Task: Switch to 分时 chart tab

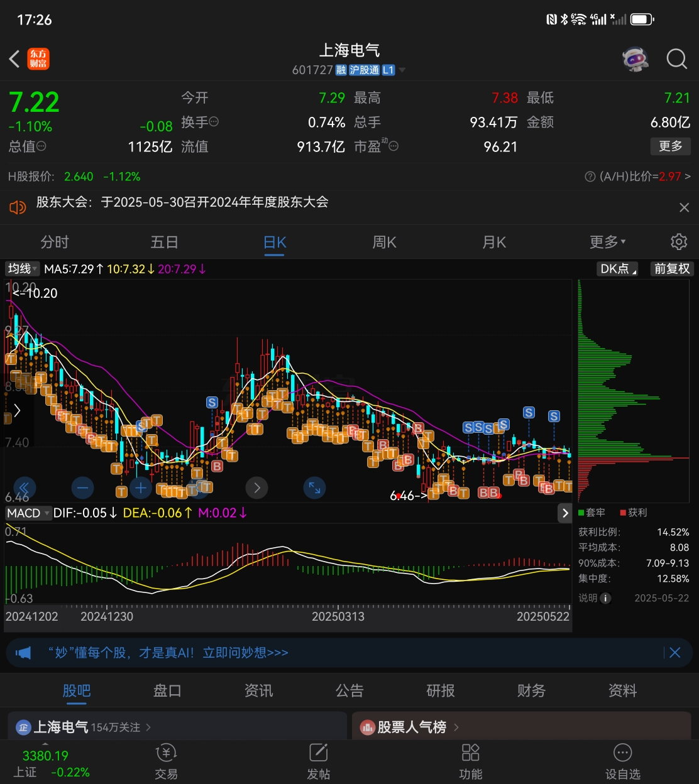Action: coord(55,242)
